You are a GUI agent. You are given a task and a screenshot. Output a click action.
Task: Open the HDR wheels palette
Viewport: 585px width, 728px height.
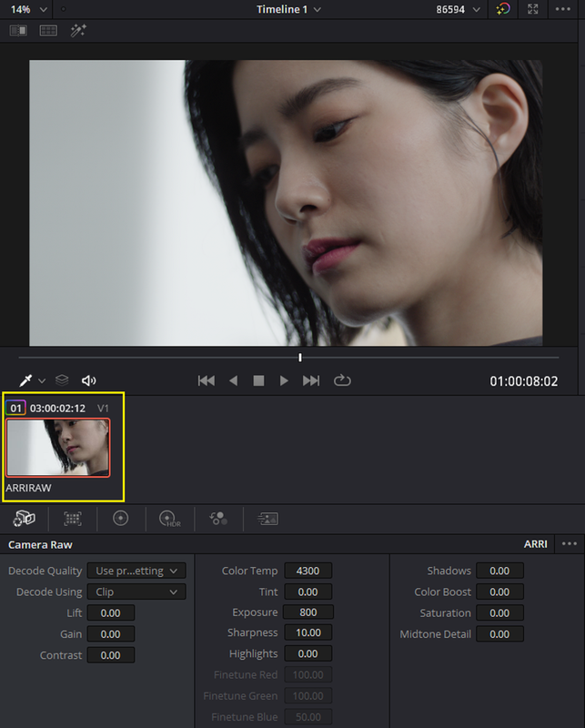coord(169,519)
